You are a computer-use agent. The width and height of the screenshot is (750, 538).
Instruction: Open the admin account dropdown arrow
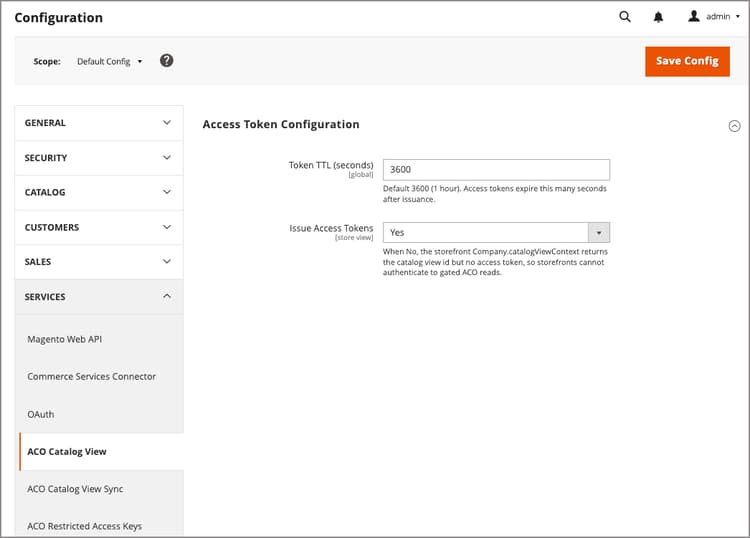[x=738, y=17]
